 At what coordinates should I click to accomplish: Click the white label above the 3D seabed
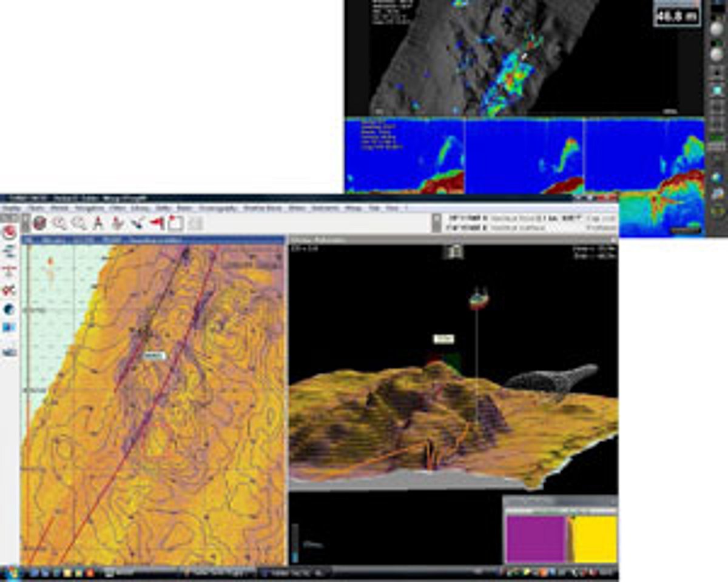(444, 339)
